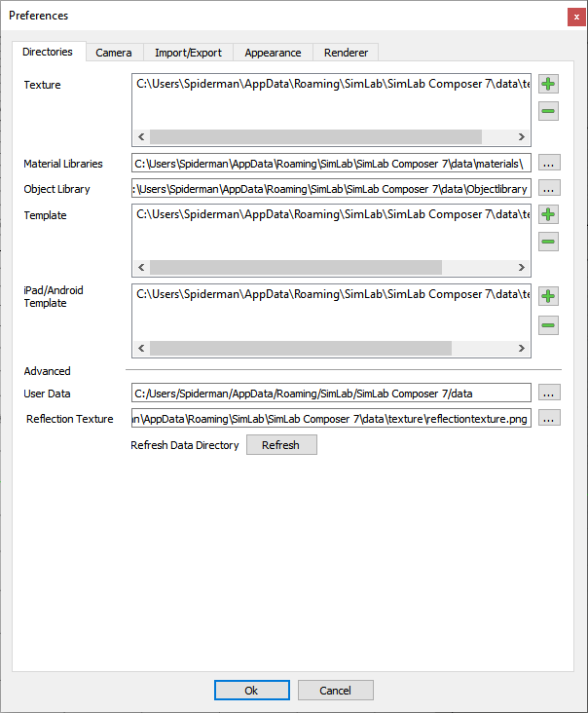Confirm preferences with Ok button
This screenshot has width=588, height=713.
tap(251, 691)
